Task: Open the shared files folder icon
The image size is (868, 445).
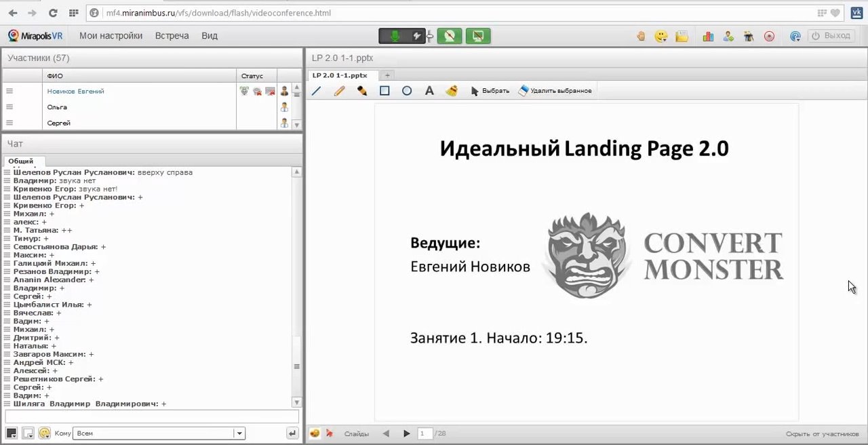Action: pyautogui.click(x=682, y=36)
